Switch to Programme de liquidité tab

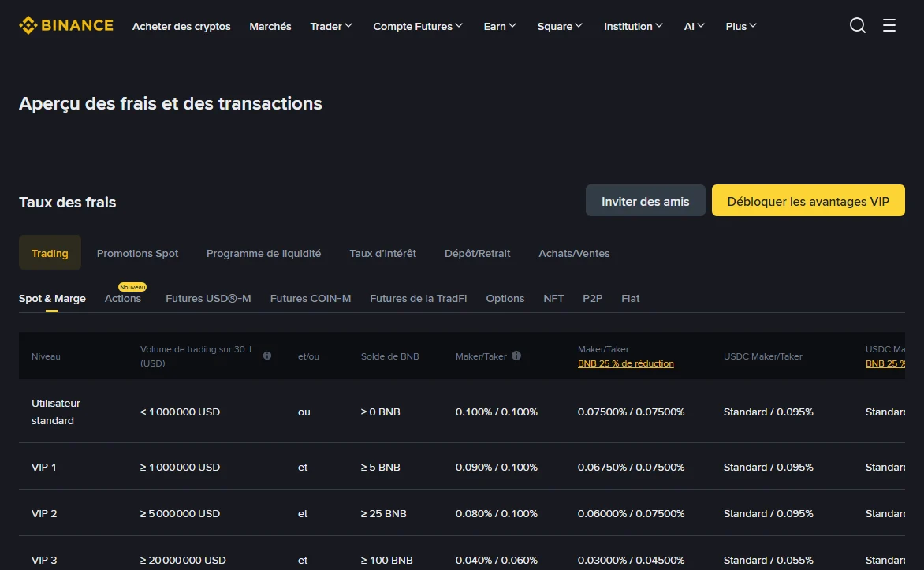tap(263, 253)
